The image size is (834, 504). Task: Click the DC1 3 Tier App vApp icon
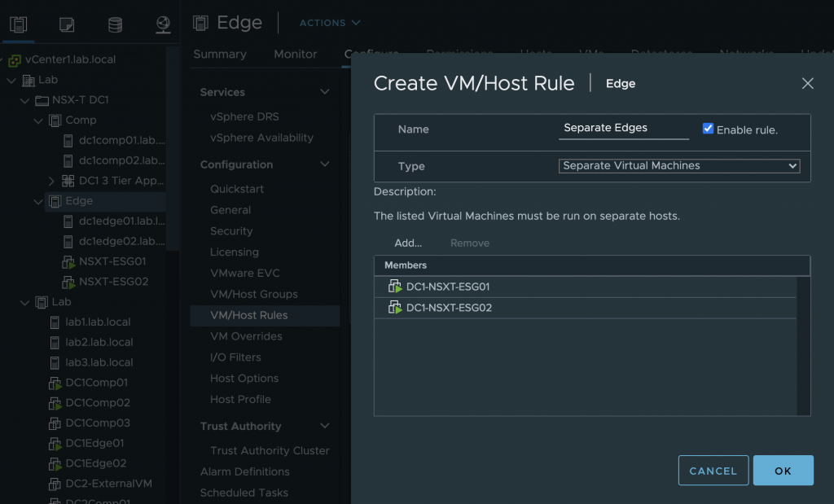coord(68,182)
